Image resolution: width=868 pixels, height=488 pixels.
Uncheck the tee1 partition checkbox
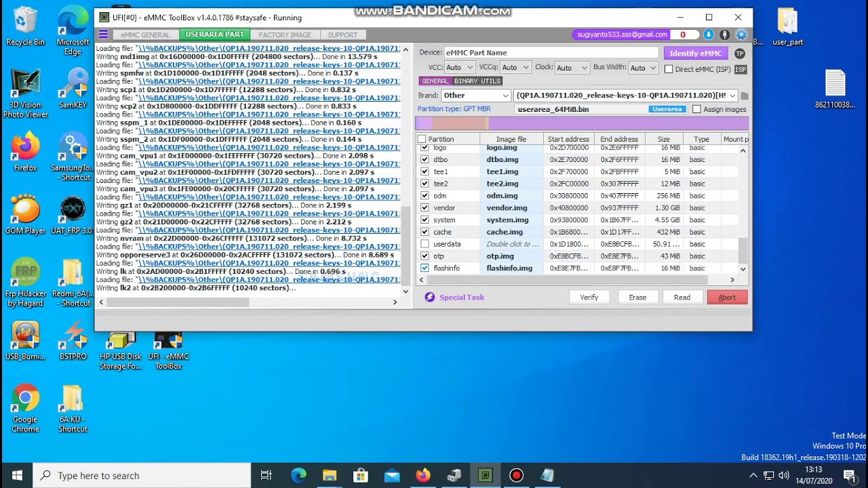[x=425, y=171]
